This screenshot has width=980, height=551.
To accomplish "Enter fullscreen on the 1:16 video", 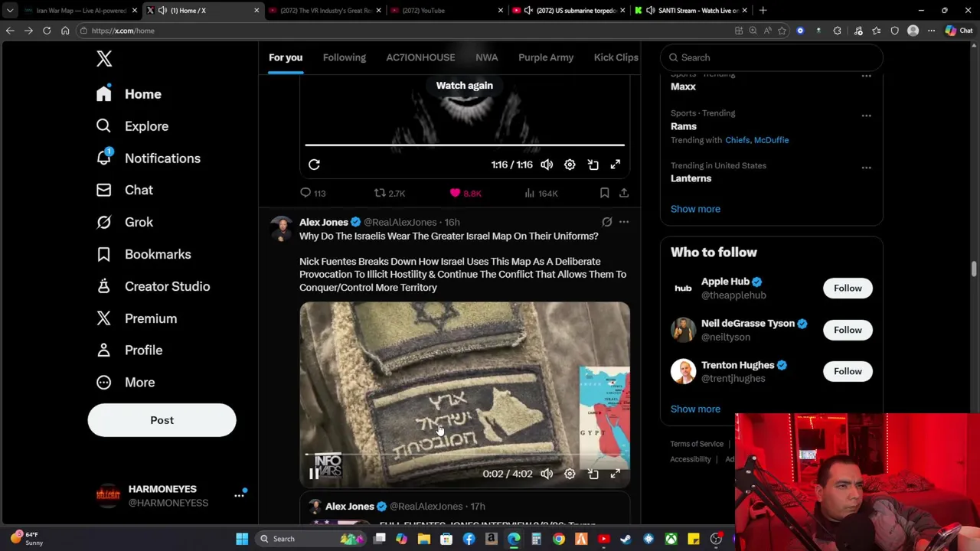I will [616, 165].
